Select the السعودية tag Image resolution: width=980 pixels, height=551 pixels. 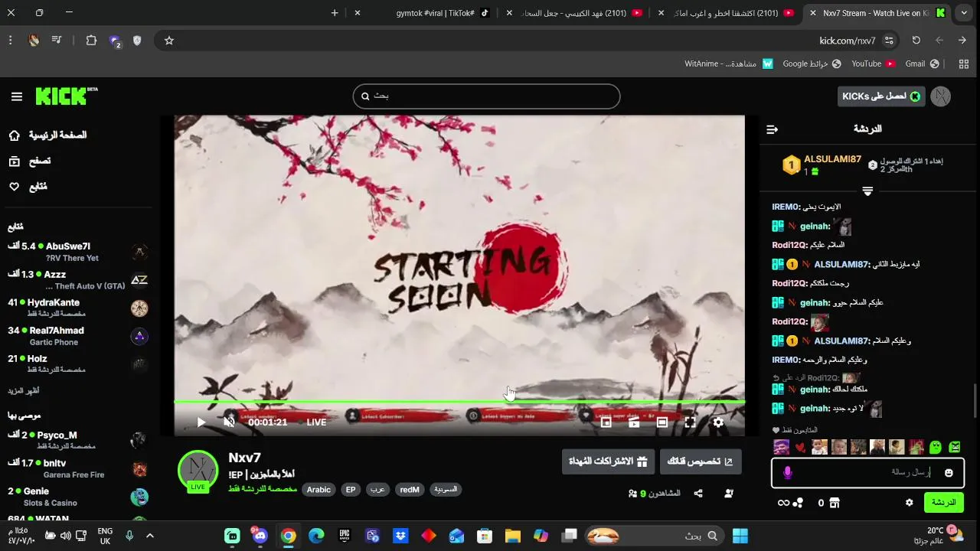[446, 490]
